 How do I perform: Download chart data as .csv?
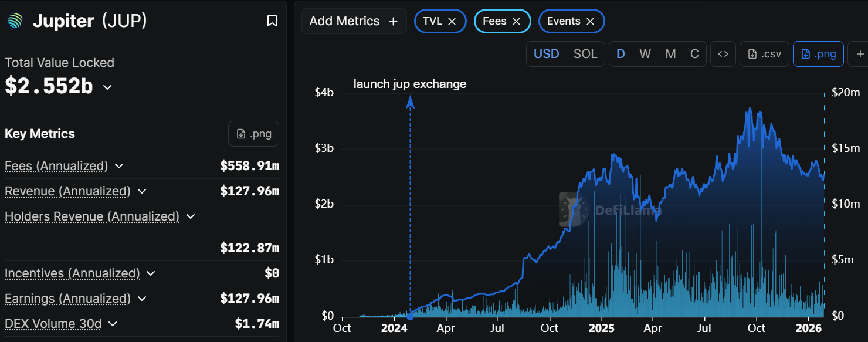764,54
